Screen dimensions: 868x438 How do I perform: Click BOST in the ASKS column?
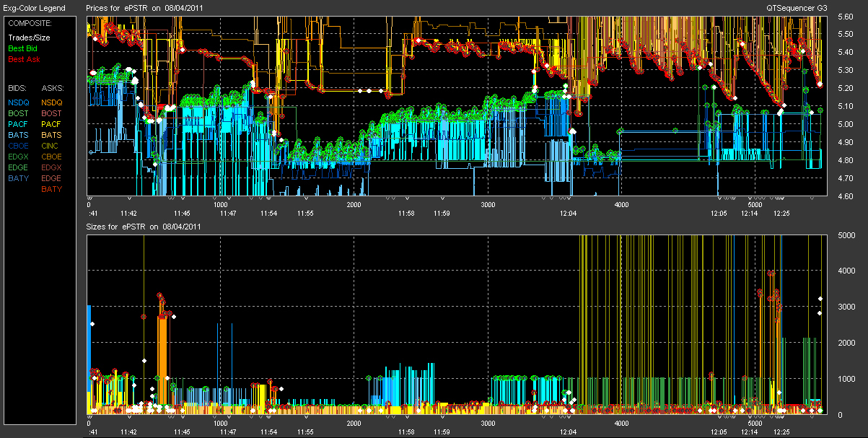click(52, 113)
